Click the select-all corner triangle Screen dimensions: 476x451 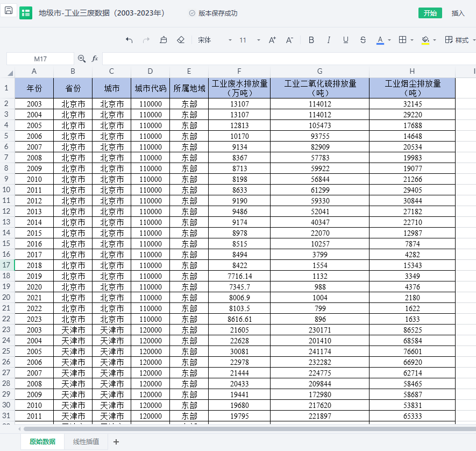click(x=10, y=73)
